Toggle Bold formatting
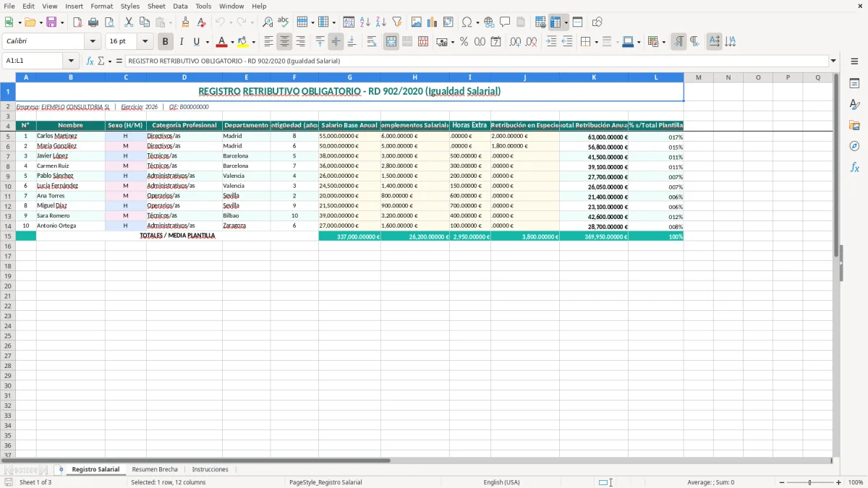 [166, 42]
